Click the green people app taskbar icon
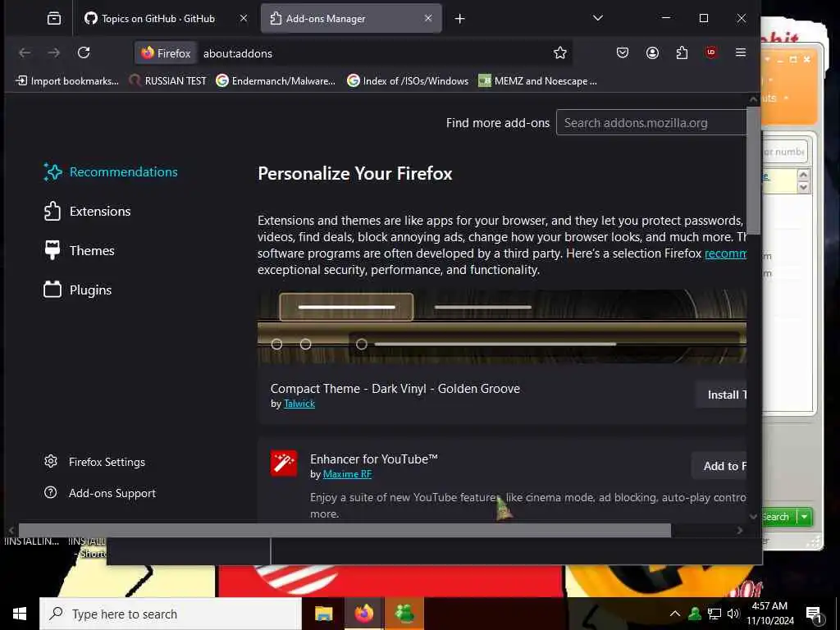 click(x=404, y=614)
